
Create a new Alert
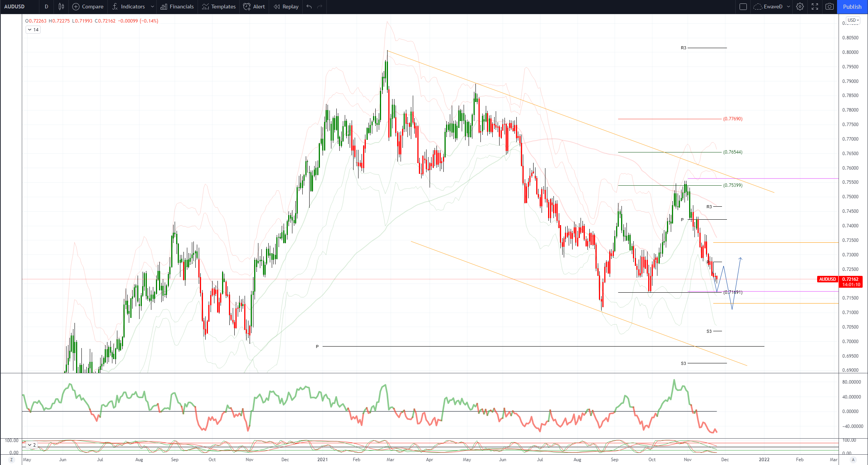(x=254, y=6)
